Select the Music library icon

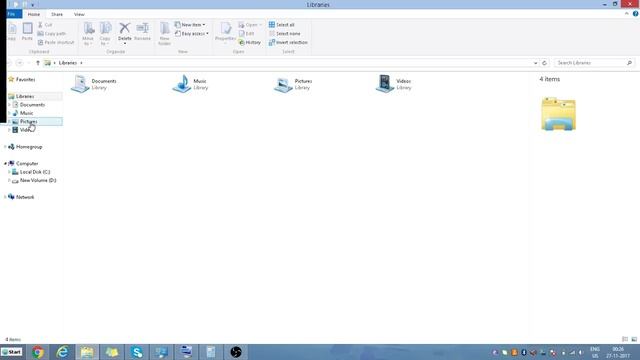[182, 84]
